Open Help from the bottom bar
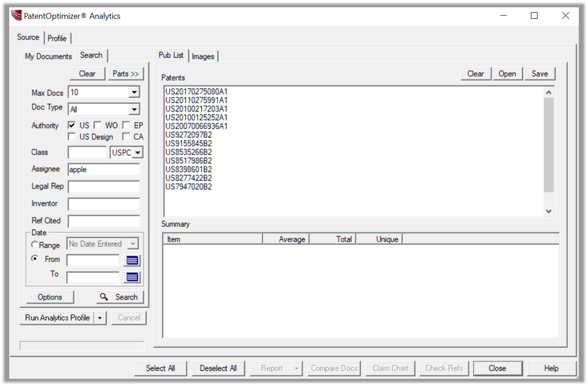Viewport: 588px width, 386px height. point(551,368)
